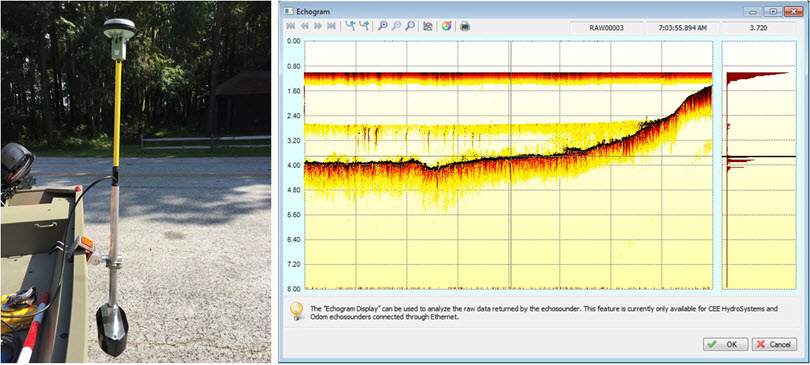Jump to last record in echogram toolbar

(331, 26)
